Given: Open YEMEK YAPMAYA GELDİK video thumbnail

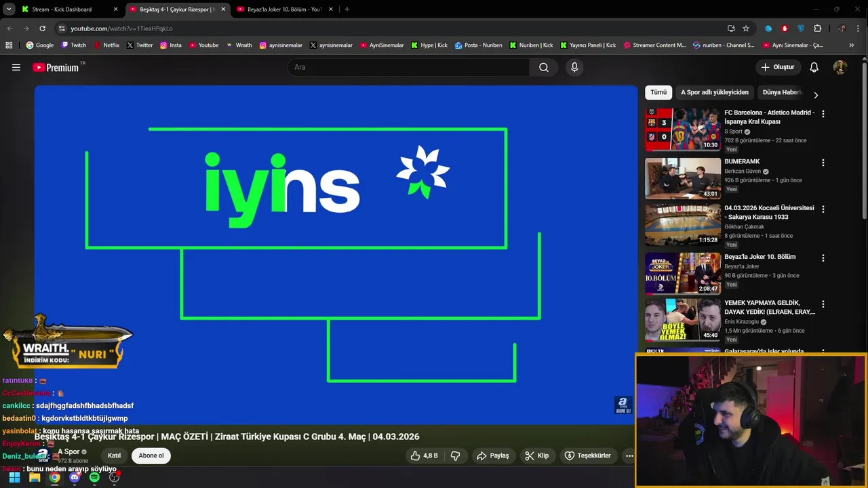Looking at the screenshot, I should coord(682,319).
